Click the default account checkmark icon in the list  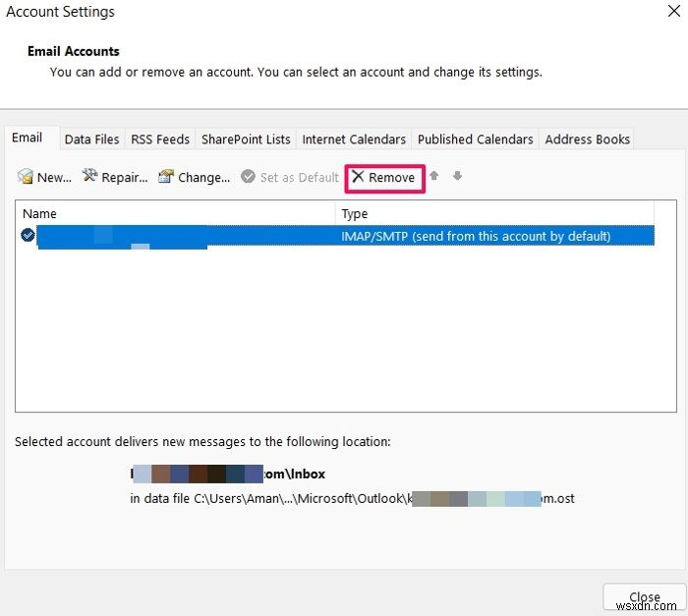[28, 235]
